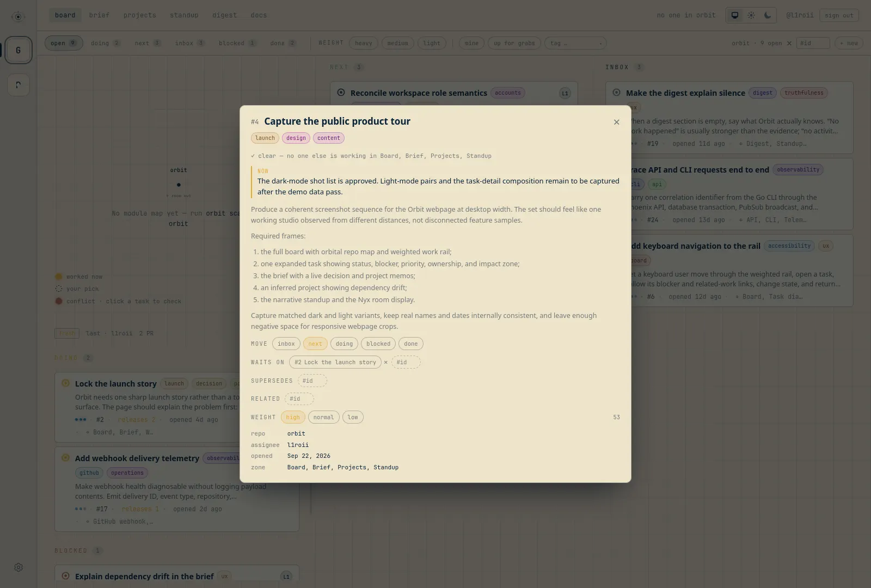871x588 pixels.
Task: Toggle the medium weight filter
Action: coord(397,43)
